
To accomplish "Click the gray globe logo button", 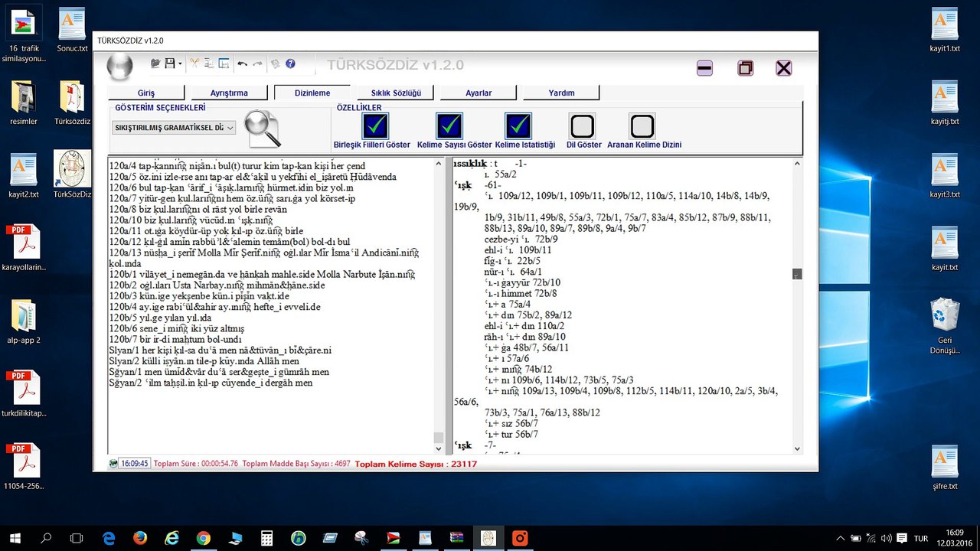I will point(119,67).
